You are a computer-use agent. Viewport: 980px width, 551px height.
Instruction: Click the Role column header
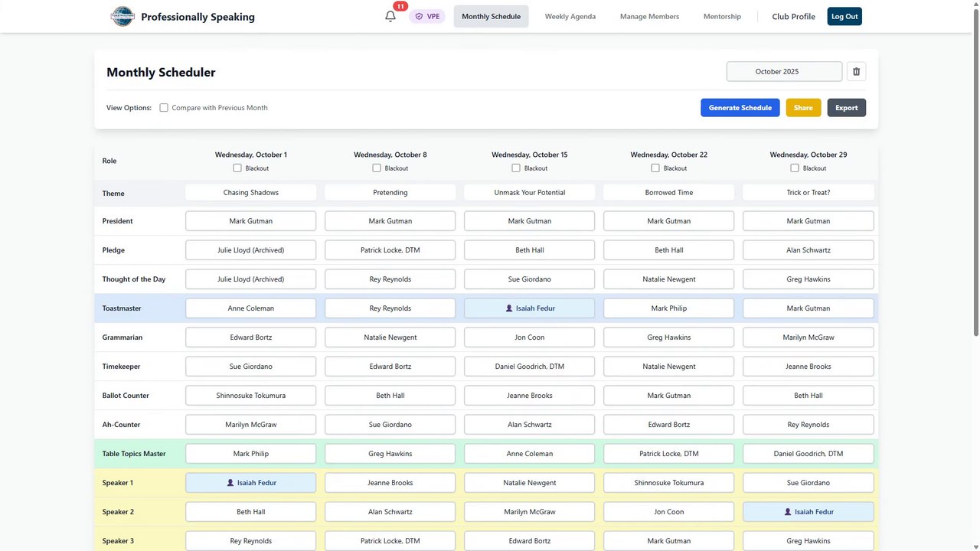109,161
